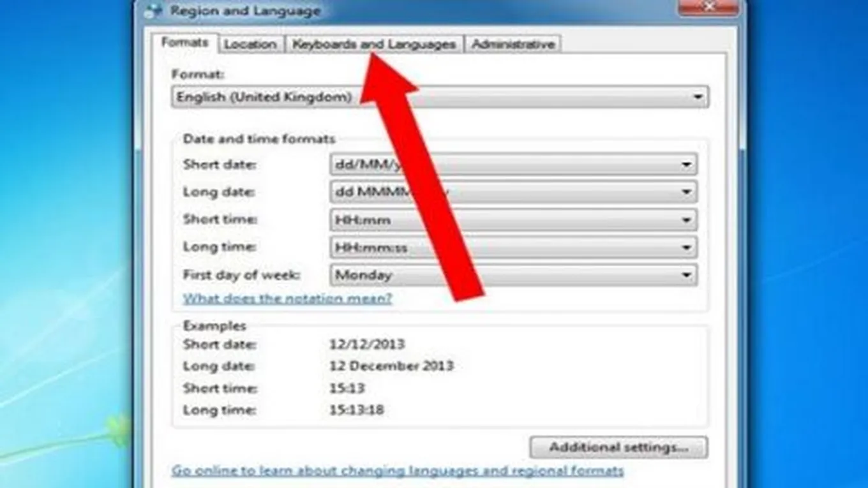The image size is (868, 488).
Task: Close the Region and Language dialog
Action: (707, 6)
